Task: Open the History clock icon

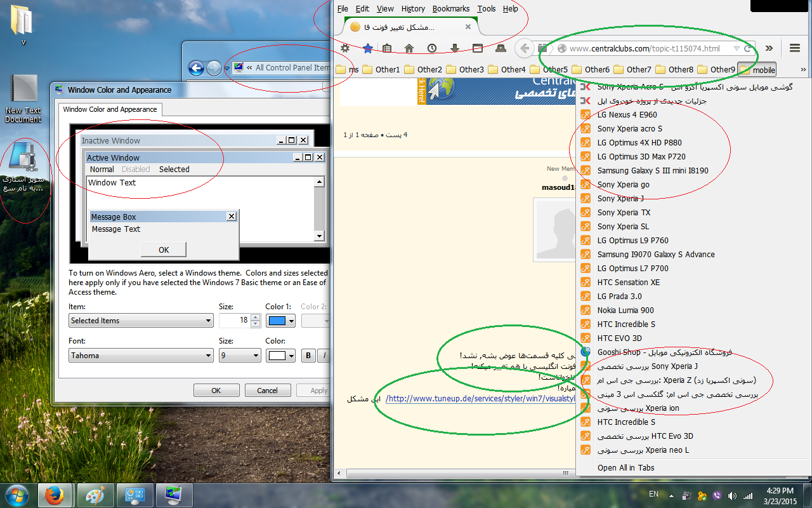Action: coord(432,48)
